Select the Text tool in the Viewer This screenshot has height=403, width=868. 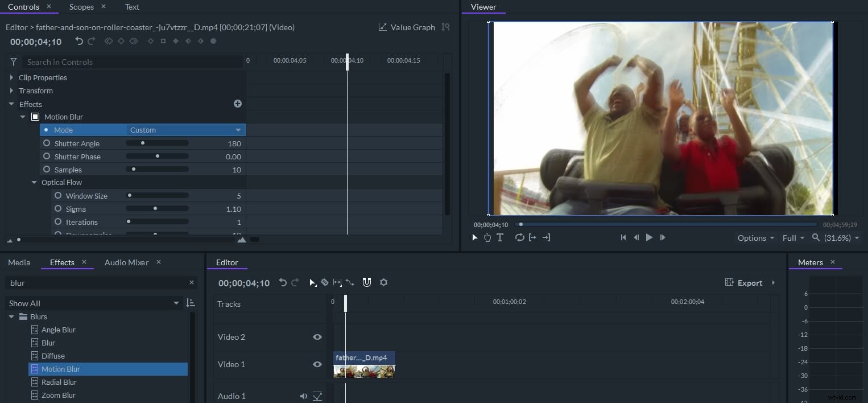[500, 237]
